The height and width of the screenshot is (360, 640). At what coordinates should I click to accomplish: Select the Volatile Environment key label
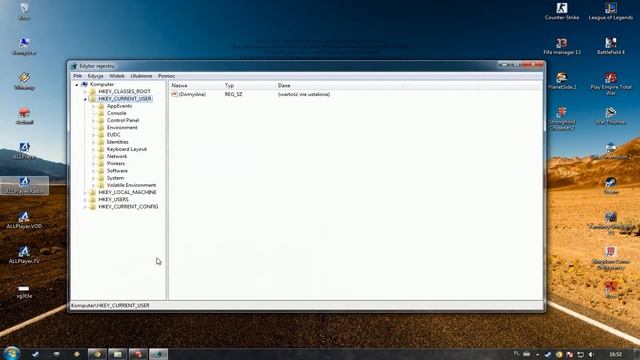131,185
